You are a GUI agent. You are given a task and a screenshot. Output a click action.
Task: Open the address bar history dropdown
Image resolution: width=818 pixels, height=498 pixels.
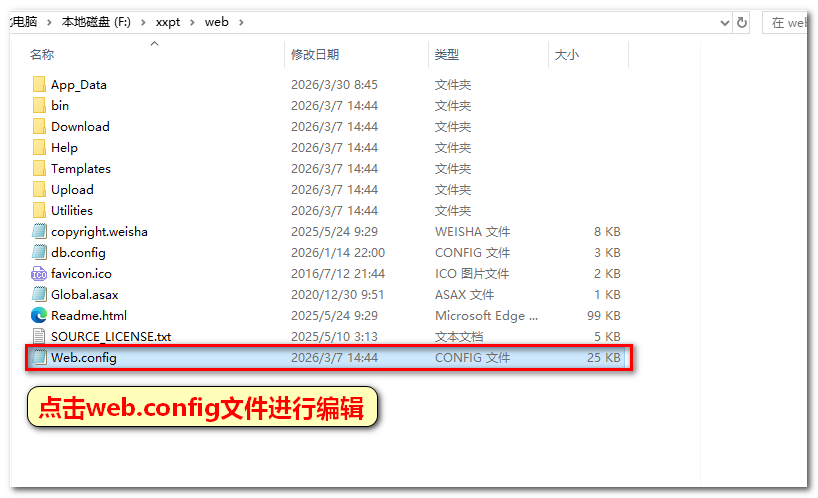coord(724,22)
